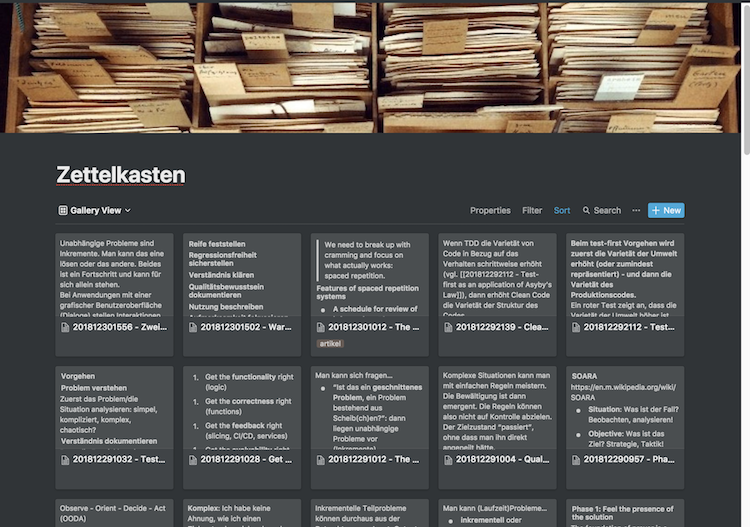The height and width of the screenshot is (527, 750).
Task: Click the Search label in toolbar
Action: click(x=607, y=210)
